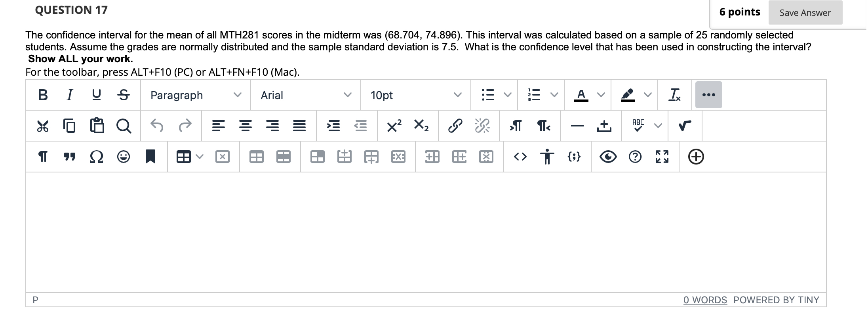This screenshot has height=333, width=868.
Task: Expand text color picker arrow
Action: coord(601,95)
